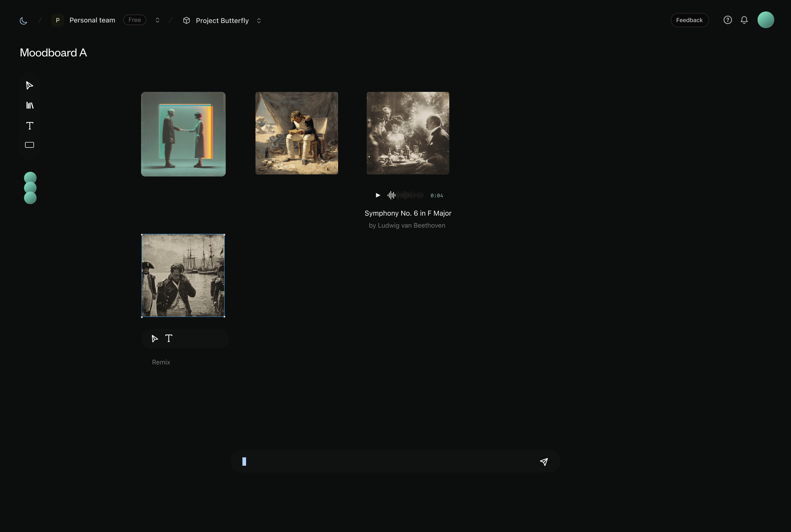Select the pointer tool in sidebar
Image resolution: width=791 pixels, height=532 pixels.
click(x=30, y=85)
